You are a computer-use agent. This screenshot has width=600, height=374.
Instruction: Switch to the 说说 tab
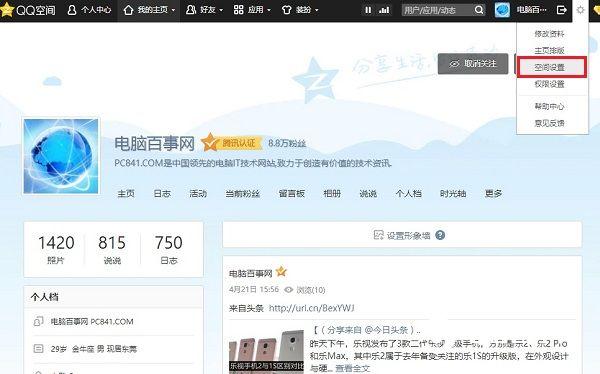368,194
